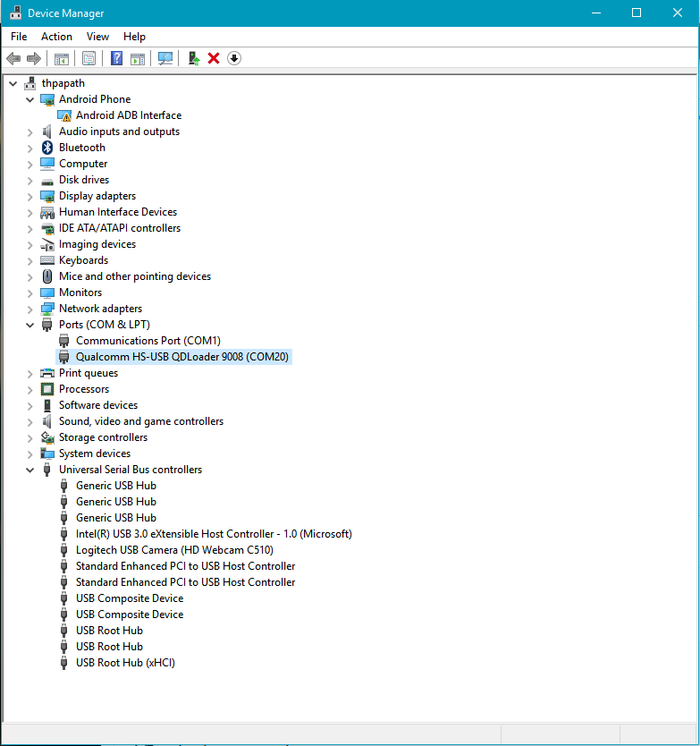Select Android ADB Interface warning device

(x=128, y=115)
